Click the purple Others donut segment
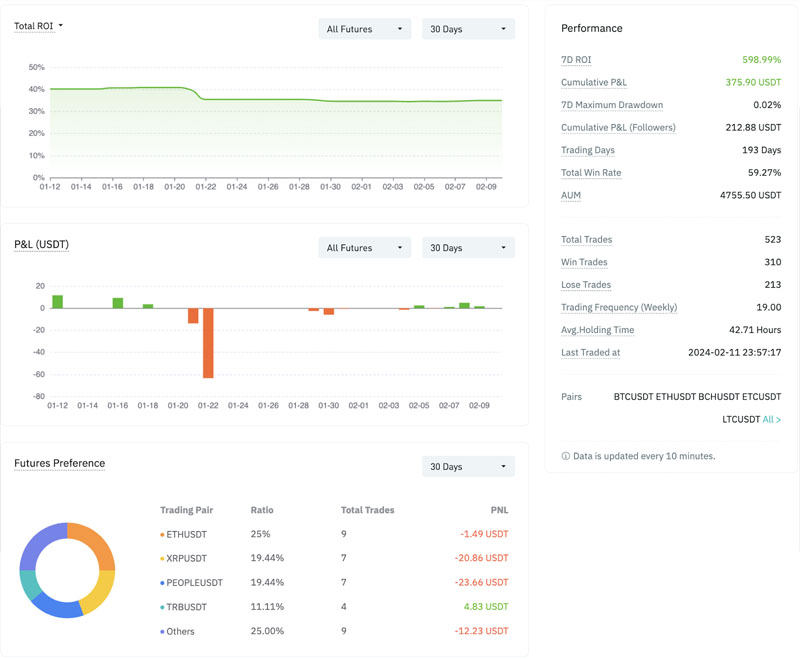 39,543
